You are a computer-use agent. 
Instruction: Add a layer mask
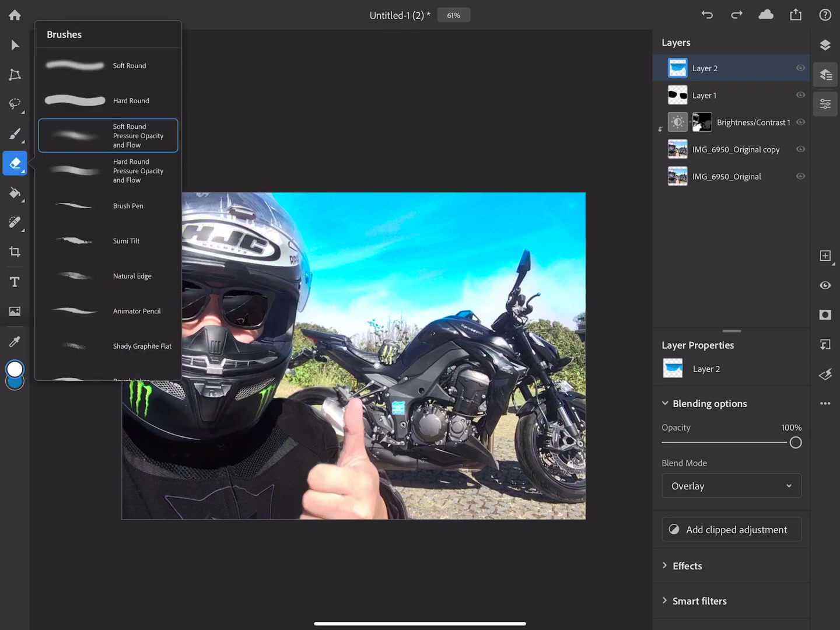point(825,315)
